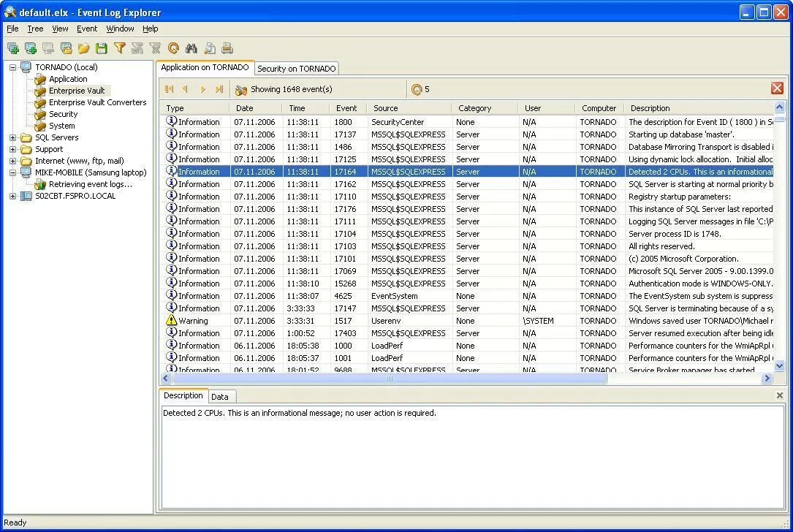Select the event 1000 LoadPerf row
This screenshot has width=793, height=532.
[x=467, y=346]
